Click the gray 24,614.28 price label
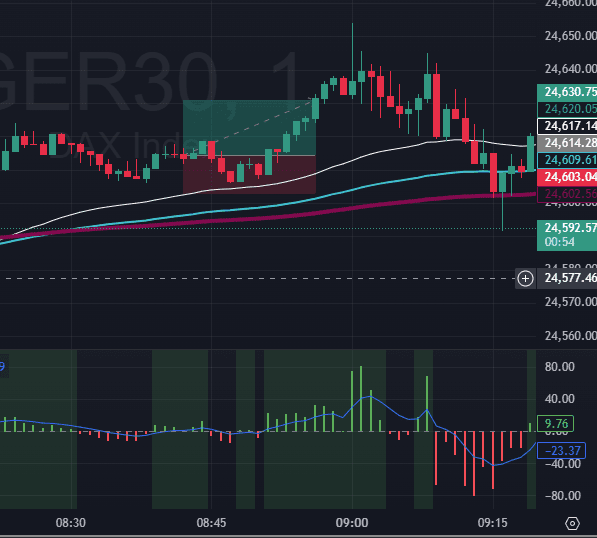The height and width of the screenshot is (538, 597). click(567, 143)
